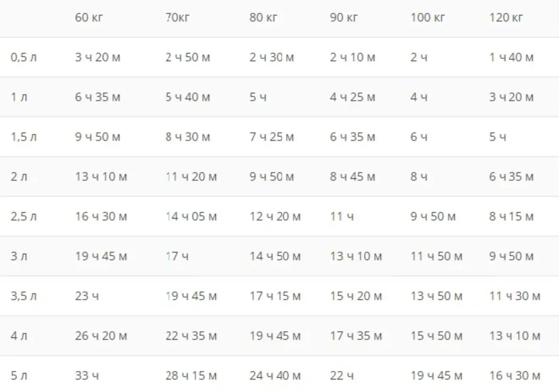Select the 17 ч cell in the 3 л row
This screenshot has height=392, width=559.
click(x=177, y=256)
